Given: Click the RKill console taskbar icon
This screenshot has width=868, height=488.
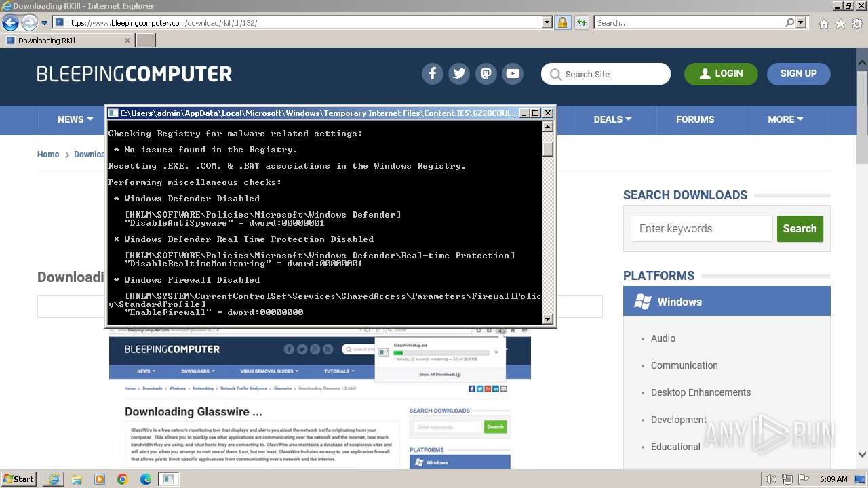Looking at the screenshot, I should [x=168, y=479].
